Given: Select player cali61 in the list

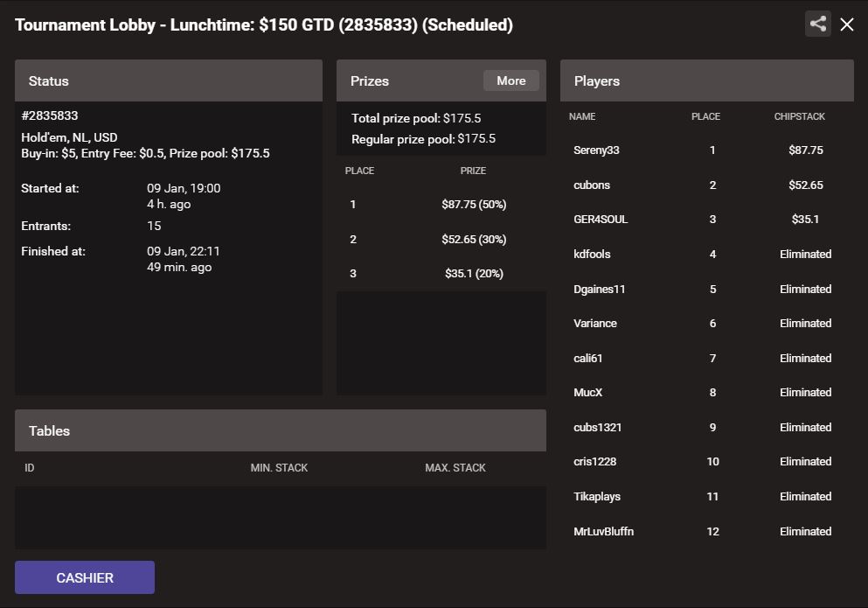Looking at the screenshot, I should tap(707, 358).
